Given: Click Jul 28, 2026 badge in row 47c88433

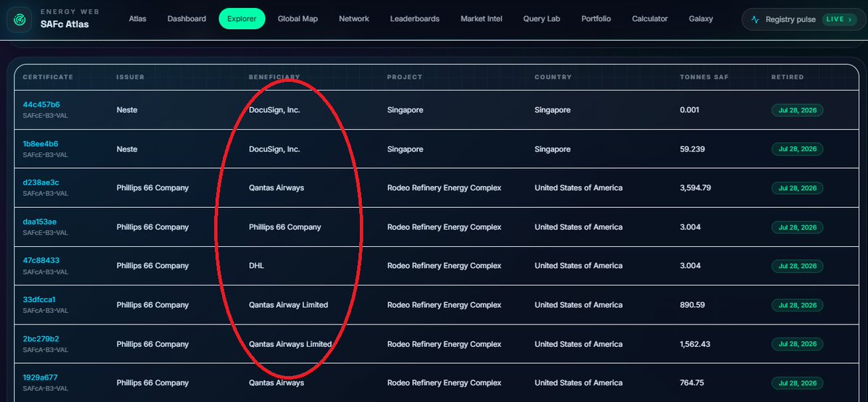Looking at the screenshot, I should click(797, 266).
